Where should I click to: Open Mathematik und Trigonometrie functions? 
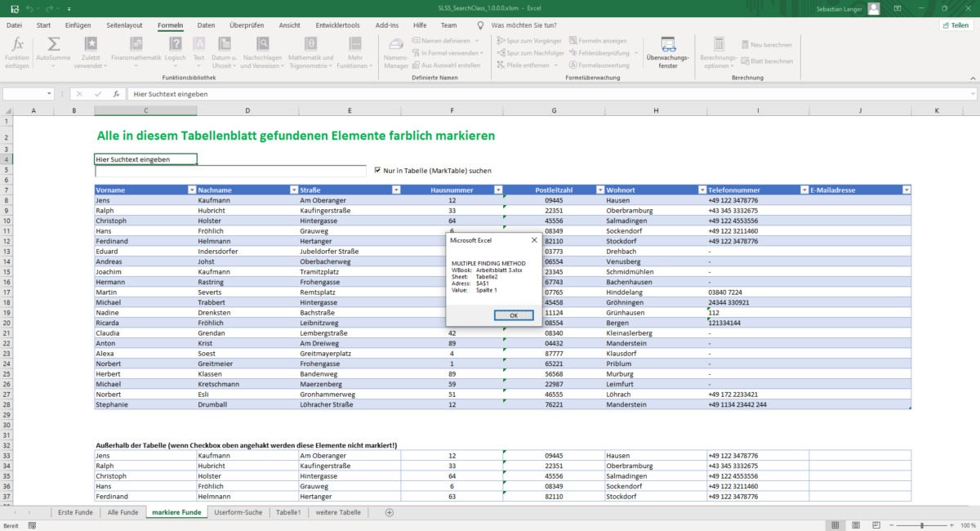tap(310, 44)
